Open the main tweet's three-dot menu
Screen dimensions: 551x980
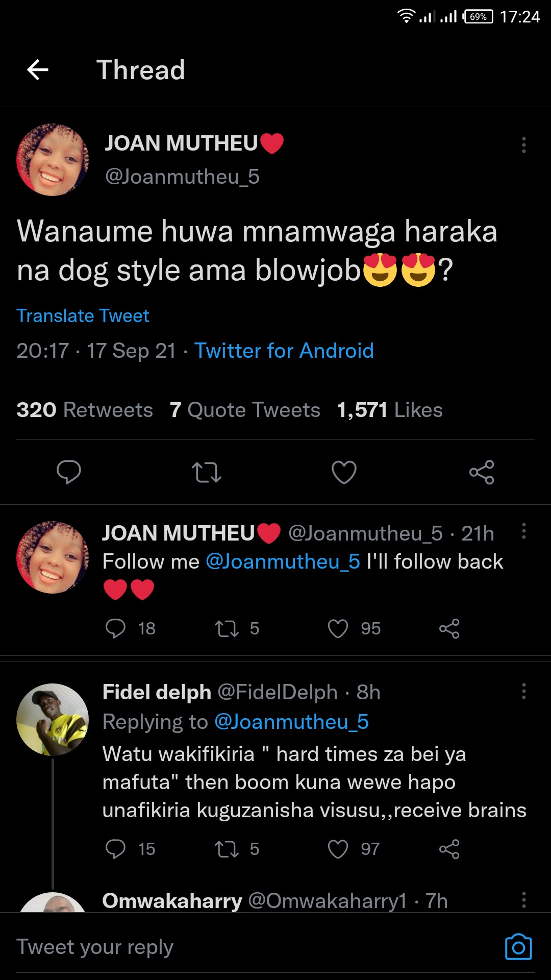point(523,145)
